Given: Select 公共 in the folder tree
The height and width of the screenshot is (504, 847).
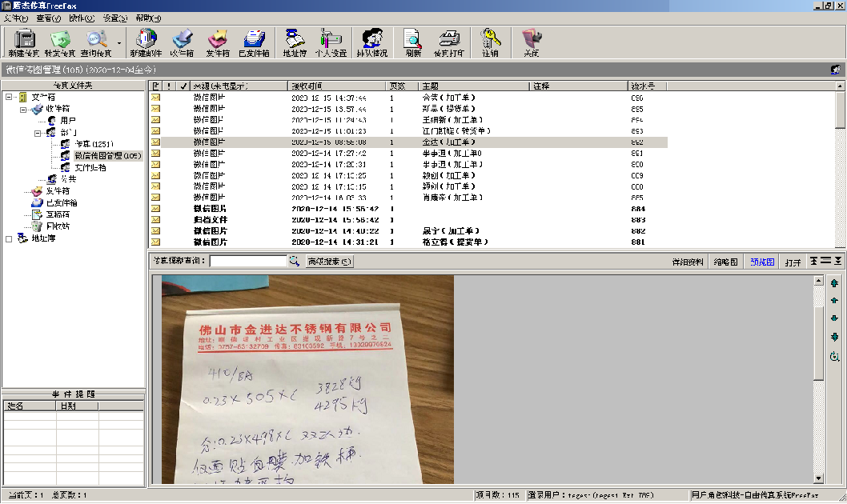Looking at the screenshot, I should (x=69, y=179).
